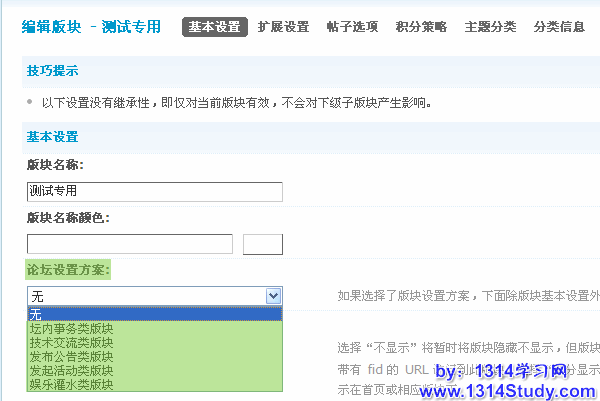
Task: Pick 技术交流类版块 from the list
Action: (x=72, y=342)
